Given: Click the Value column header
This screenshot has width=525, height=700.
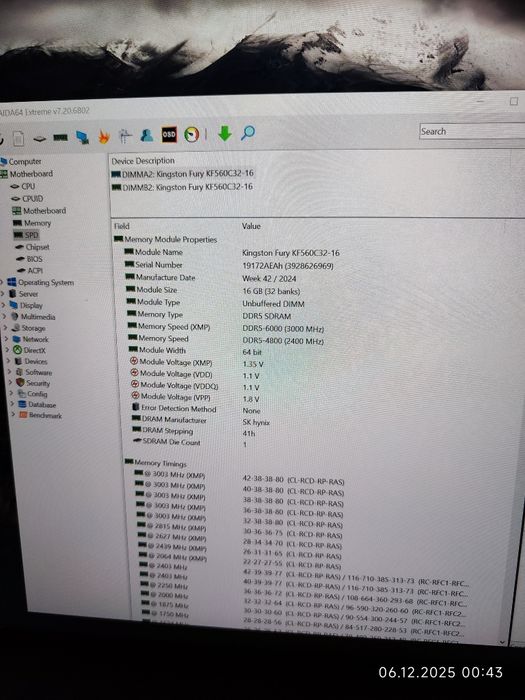Looking at the screenshot, I should tap(251, 226).
